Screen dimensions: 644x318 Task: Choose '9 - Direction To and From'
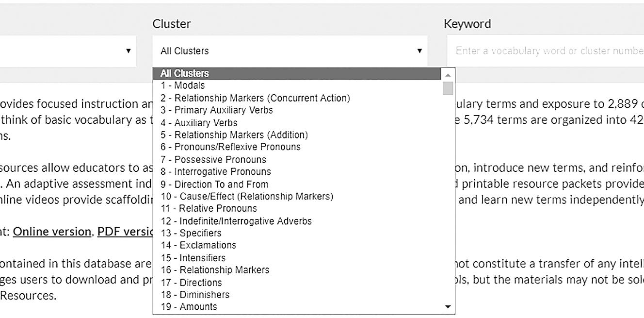tap(214, 184)
